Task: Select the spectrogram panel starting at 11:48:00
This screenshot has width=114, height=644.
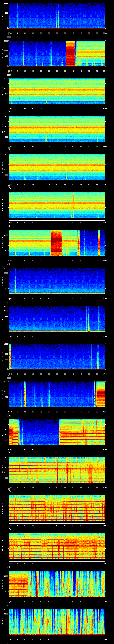Action: [x=57, y=432]
